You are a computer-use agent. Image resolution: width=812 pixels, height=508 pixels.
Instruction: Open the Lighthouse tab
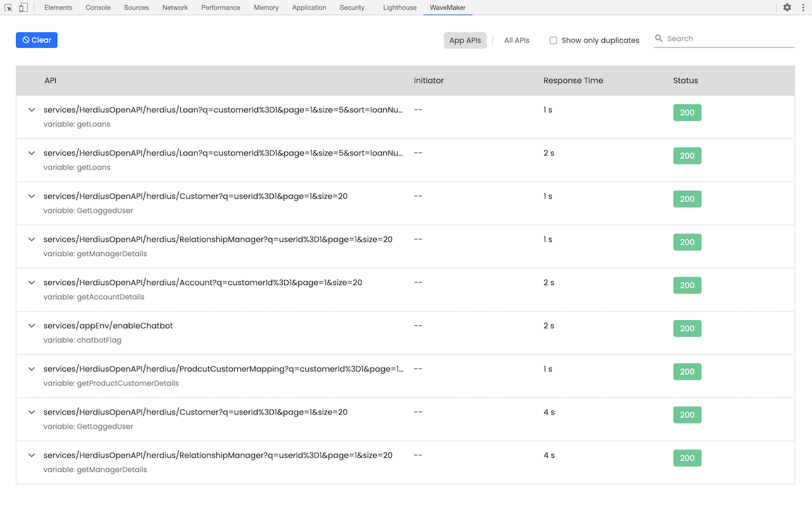click(x=400, y=8)
